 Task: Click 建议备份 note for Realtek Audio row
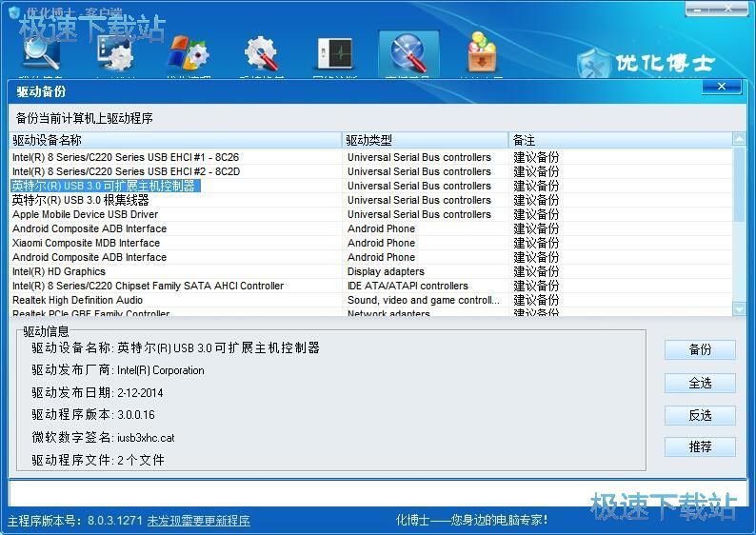pyautogui.click(x=536, y=300)
